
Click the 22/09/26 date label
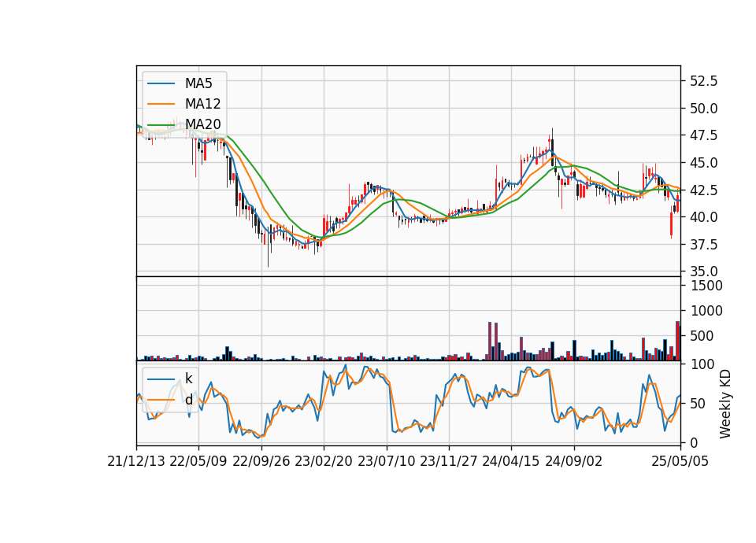261,461
